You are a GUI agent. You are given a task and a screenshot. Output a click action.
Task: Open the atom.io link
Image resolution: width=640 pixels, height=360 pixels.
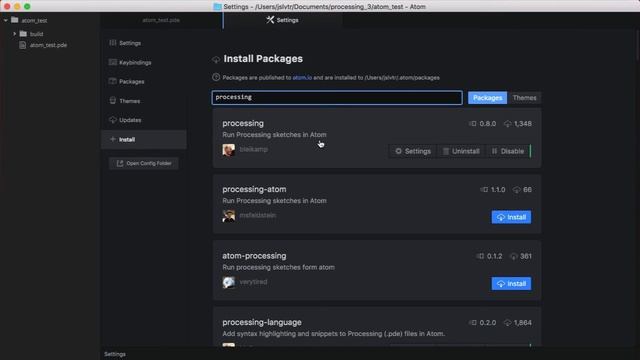pos(302,78)
